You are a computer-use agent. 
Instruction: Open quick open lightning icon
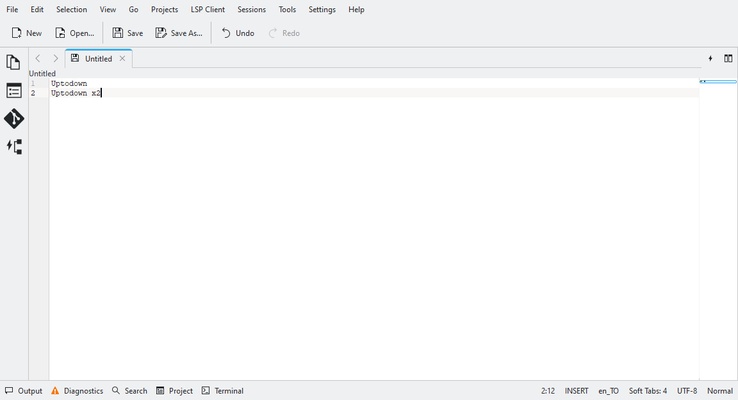710,58
